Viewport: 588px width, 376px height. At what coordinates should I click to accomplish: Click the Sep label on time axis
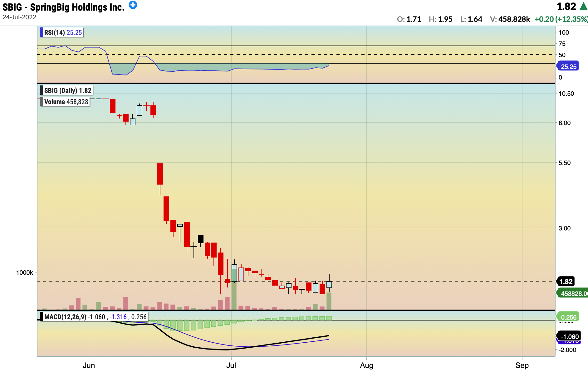tap(522, 365)
